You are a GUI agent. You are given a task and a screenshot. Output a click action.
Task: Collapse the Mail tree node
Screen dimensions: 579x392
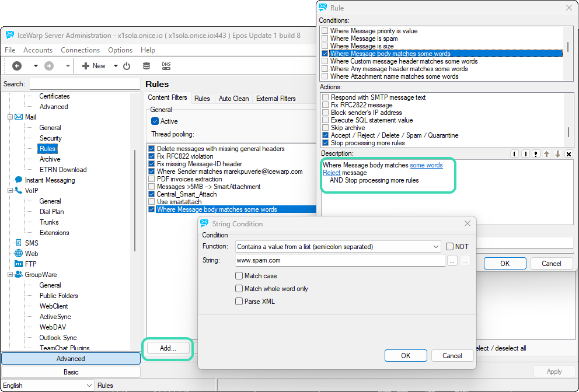[x=10, y=117]
